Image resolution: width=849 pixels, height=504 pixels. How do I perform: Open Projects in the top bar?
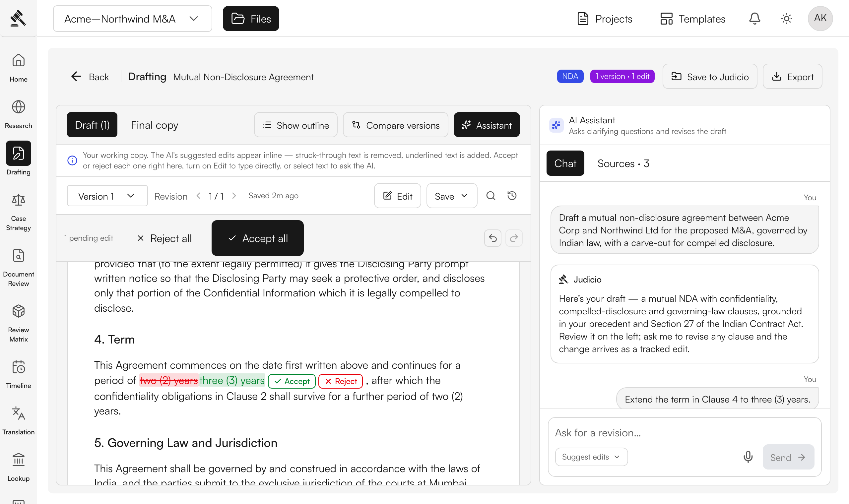coord(605,19)
